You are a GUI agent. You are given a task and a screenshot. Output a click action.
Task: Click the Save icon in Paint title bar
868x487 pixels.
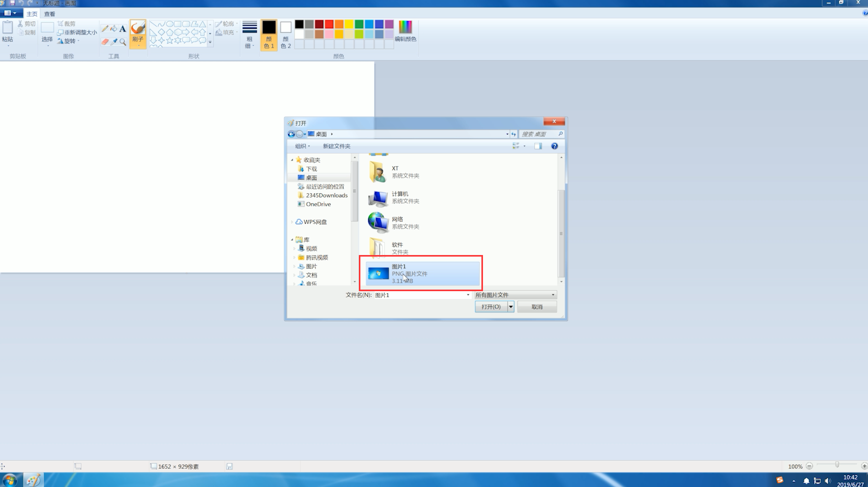[x=12, y=3]
